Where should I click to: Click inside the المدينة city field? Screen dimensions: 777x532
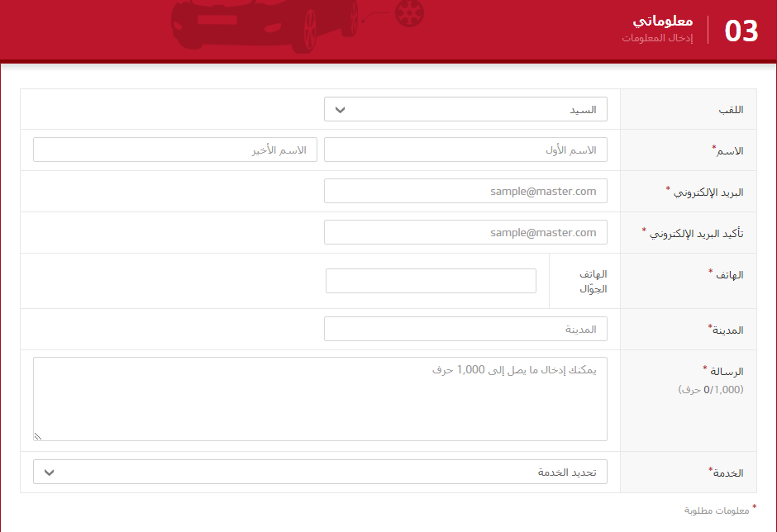point(465,329)
